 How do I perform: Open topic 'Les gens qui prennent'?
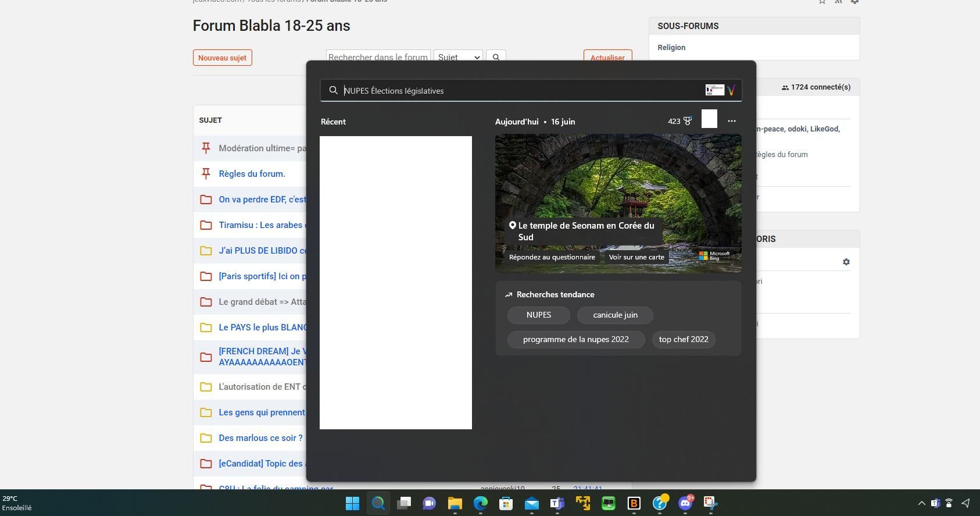[x=262, y=412]
